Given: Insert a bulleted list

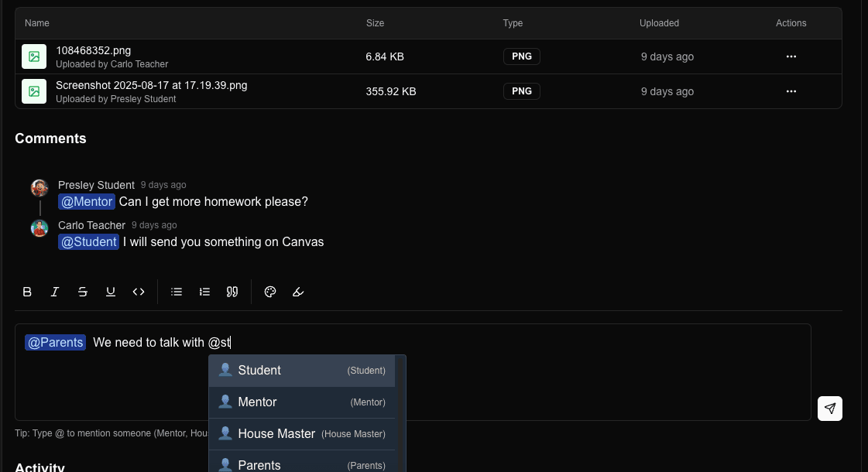Looking at the screenshot, I should (x=177, y=292).
